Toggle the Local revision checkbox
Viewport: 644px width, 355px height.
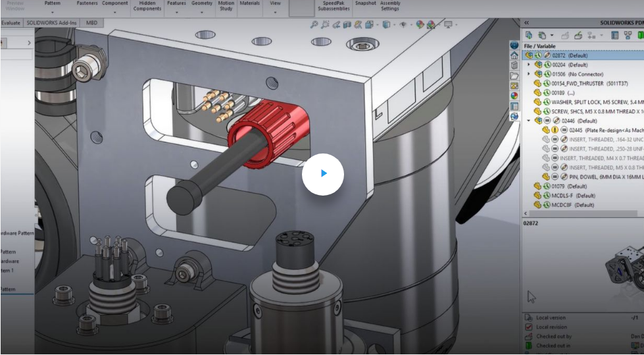pyautogui.click(x=529, y=327)
